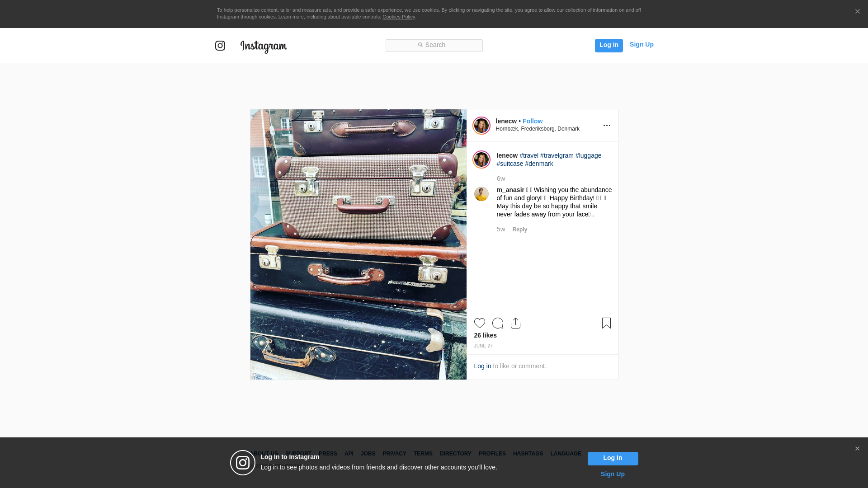The height and width of the screenshot is (488, 868).
Task: Open the top Sign Up link
Action: [x=642, y=44]
